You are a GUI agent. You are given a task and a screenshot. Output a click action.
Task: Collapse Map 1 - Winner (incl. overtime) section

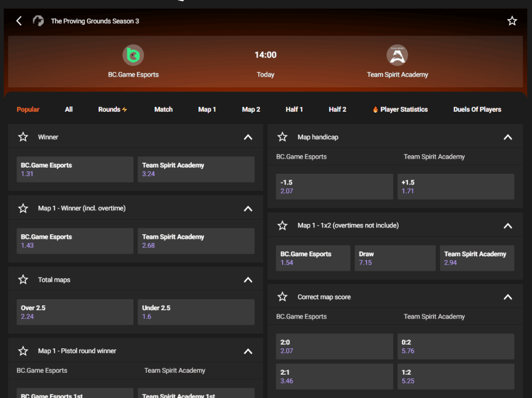click(x=248, y=208)
